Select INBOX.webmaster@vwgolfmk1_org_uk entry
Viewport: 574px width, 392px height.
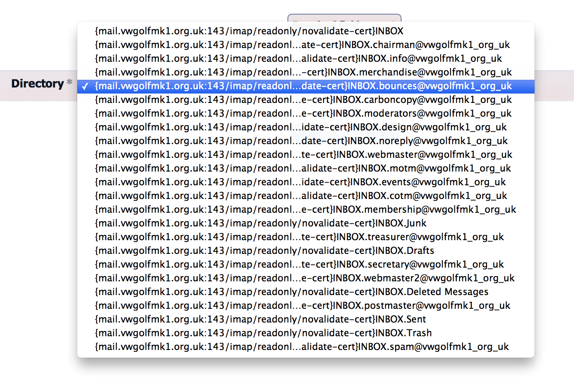(303, 154)
